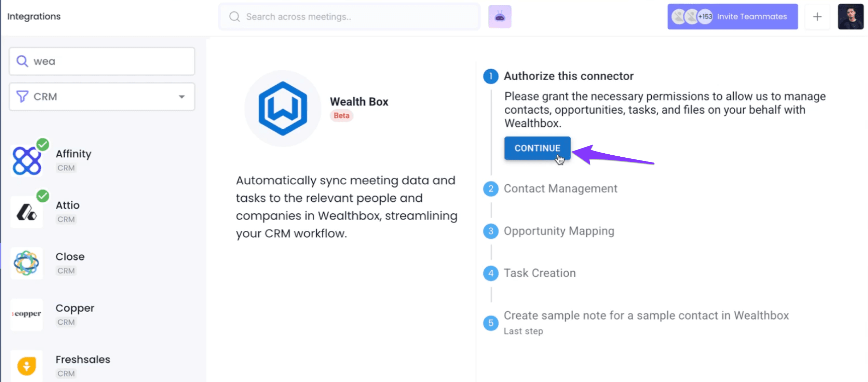Click the Wealth Box hexagon logo
Image resolution: width=868 pixels, height=382 pixels.
point(283,109)
